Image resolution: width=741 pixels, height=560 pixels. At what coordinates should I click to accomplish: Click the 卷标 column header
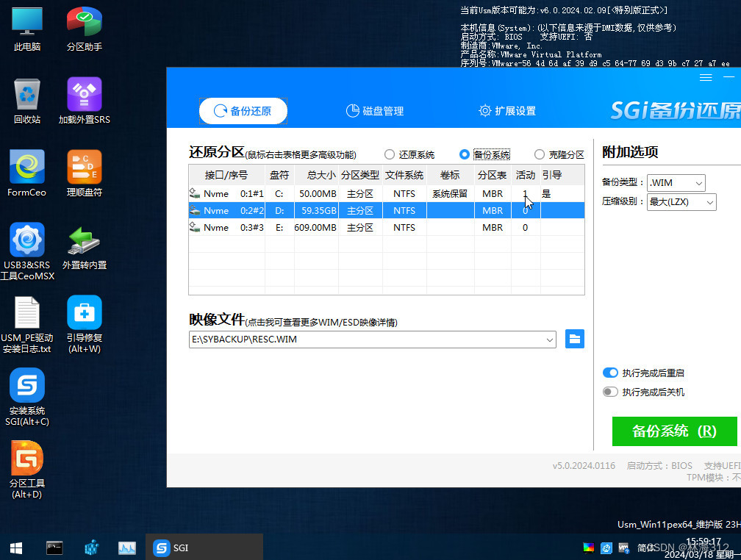click(451, 175)
